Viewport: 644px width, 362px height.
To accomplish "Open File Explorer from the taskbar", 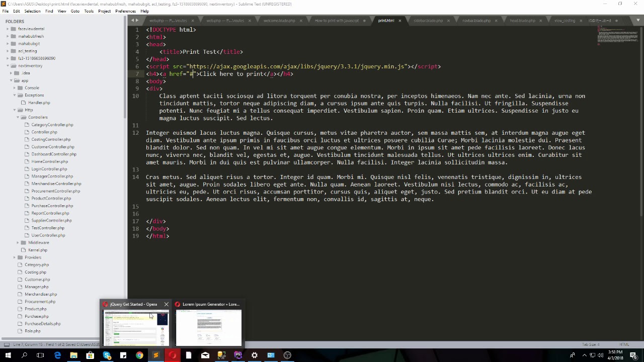I will pos(73,355).
